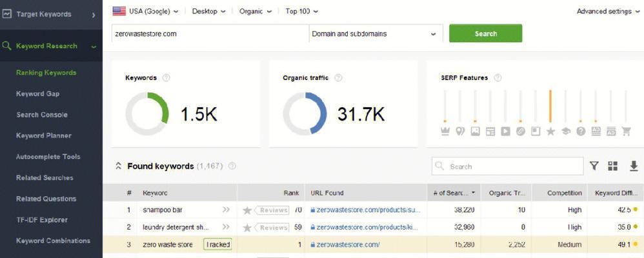Select the zero waste store keyword

pos(168,244)
